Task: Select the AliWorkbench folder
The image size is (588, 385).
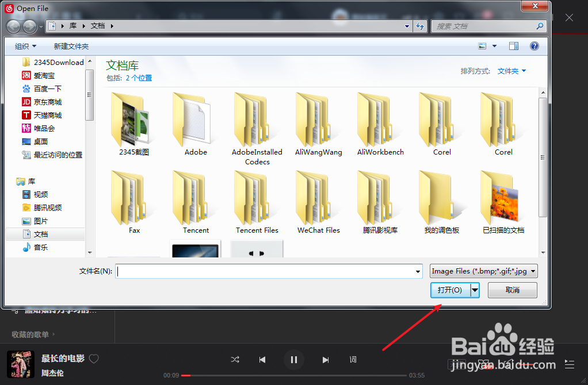Action: [380, 124]
